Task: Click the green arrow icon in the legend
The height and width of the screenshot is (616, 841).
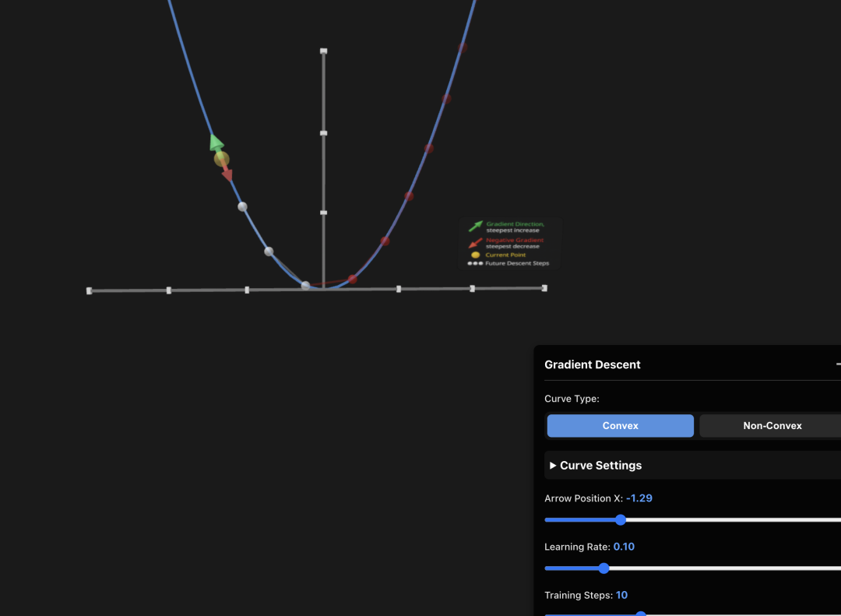Action: coord(475,227)
